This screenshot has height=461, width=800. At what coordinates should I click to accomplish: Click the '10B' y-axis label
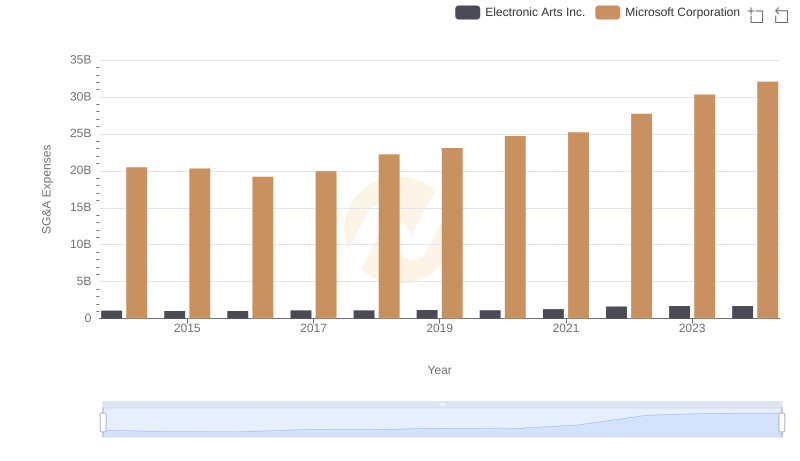[81, 244]
